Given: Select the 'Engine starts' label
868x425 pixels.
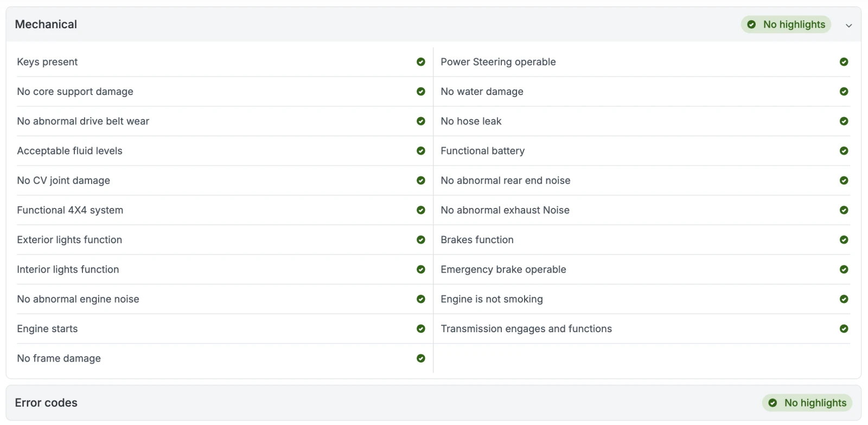Looking at the screenshot, I should click(x=47, y=329).
